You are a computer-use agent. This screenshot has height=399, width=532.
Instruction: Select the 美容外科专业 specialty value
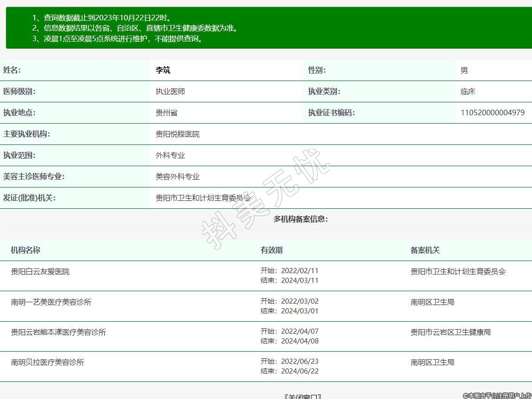click(177, 177)
